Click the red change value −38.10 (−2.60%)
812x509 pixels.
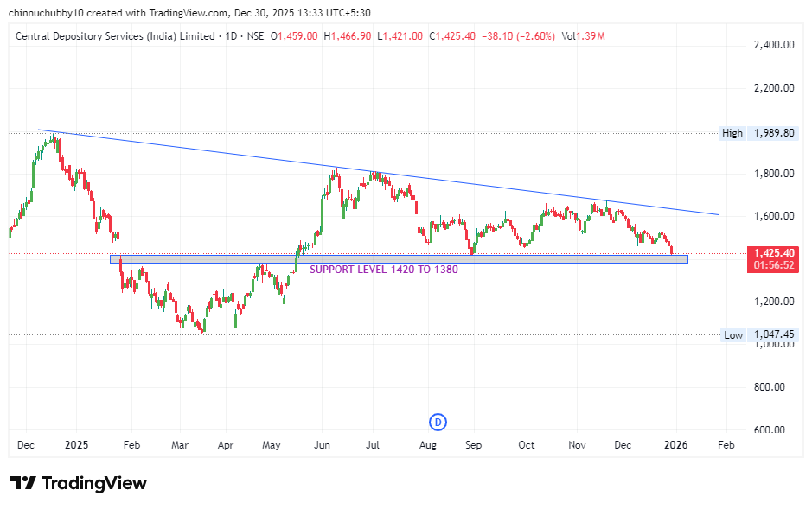(x=519, y=36)
